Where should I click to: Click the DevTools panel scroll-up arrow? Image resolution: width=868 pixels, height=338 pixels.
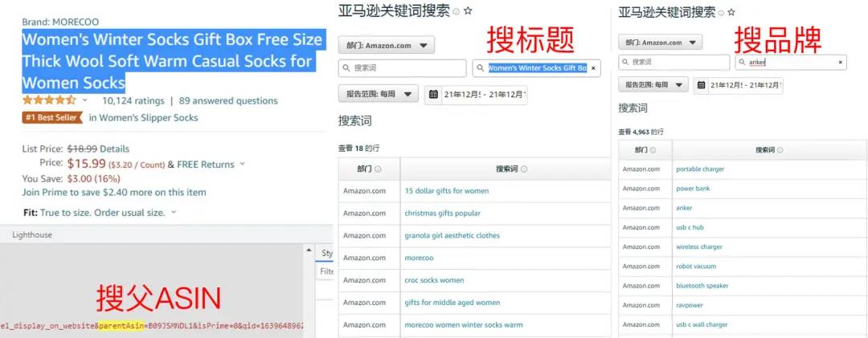309,250
